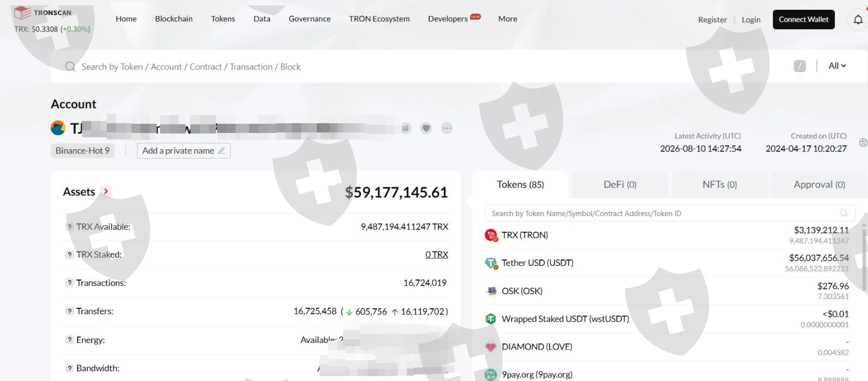This screenshot has width=868, height=381.
Task: Click the $276.96 OSK value
Action: pyautogui.click(x=833, y=286)
